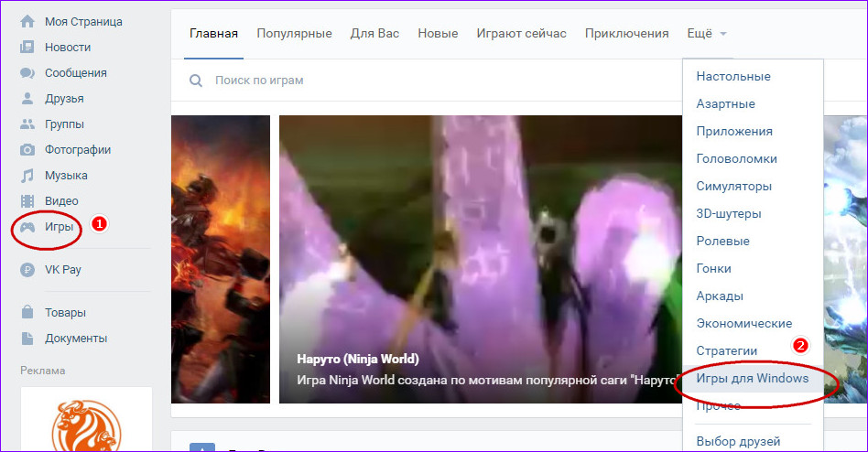Choose Экономические from the dropdown
The image size is (868, 452).
744,324
